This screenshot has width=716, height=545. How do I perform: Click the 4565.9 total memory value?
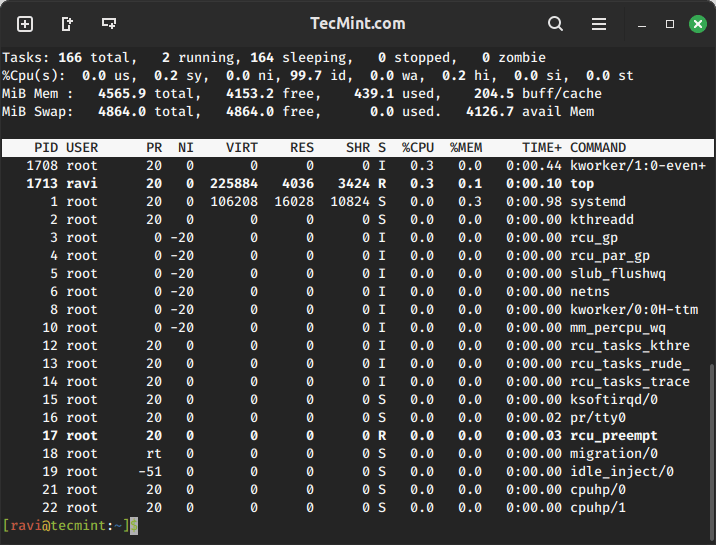122,94
